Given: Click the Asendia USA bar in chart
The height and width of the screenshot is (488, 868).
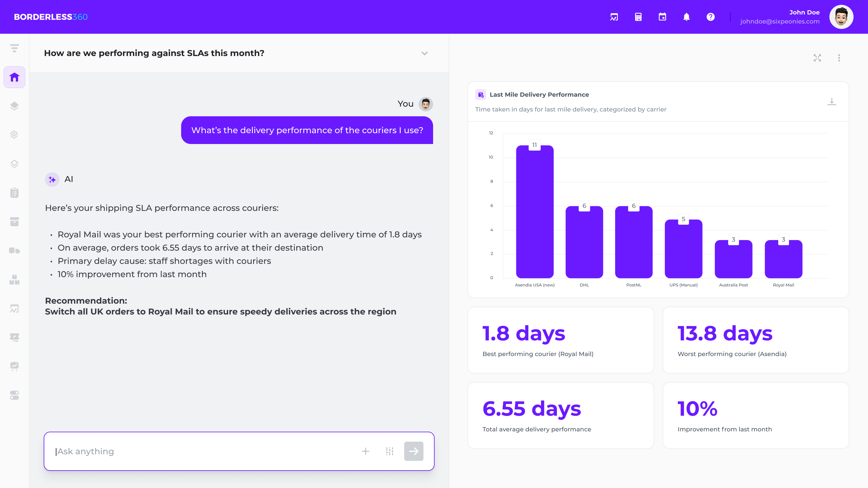Looking at the screenshot, I should 535,212.
